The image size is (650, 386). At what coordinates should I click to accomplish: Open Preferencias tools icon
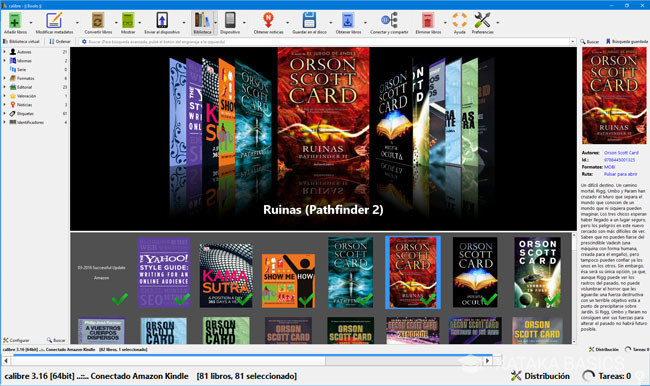pyautogui.click(x=482, y=20)
